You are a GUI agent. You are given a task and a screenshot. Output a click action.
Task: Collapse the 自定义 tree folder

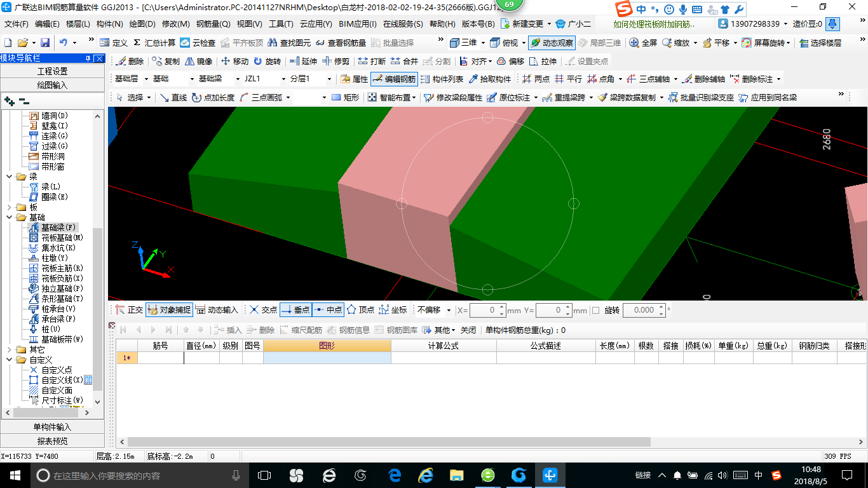9,360
